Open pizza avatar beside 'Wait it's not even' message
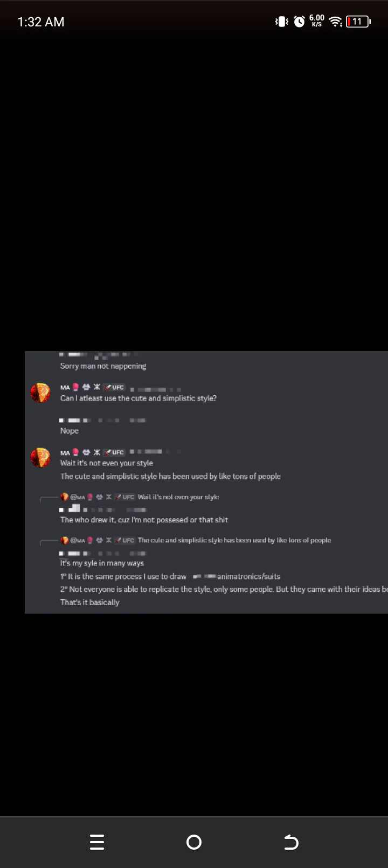388x868 pixels. pos(40,458)
